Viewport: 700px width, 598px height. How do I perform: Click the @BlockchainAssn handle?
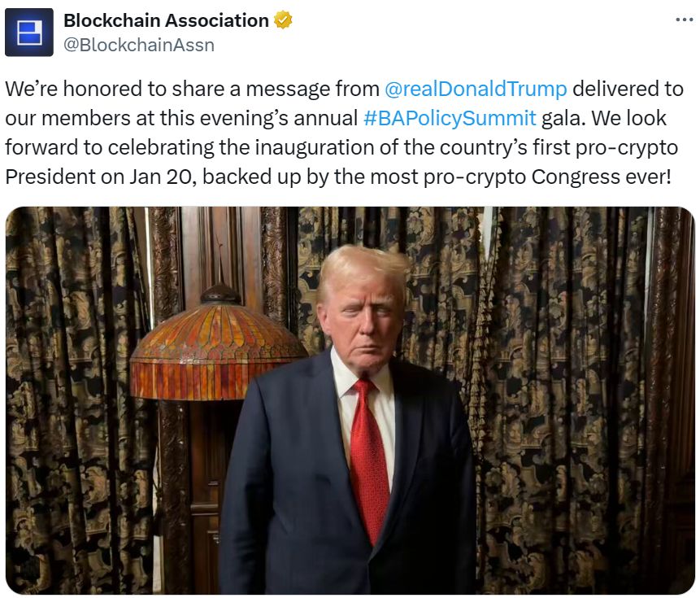pos(138,45)
